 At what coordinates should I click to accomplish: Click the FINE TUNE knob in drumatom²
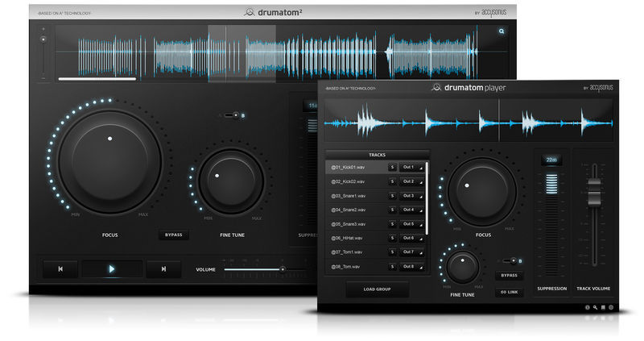click(231, 181)
